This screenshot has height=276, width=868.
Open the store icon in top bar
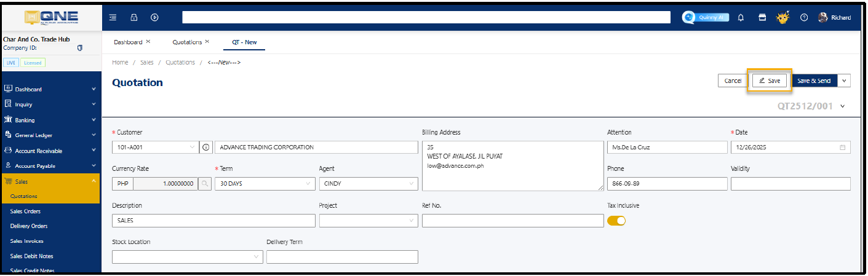point(762,17)
